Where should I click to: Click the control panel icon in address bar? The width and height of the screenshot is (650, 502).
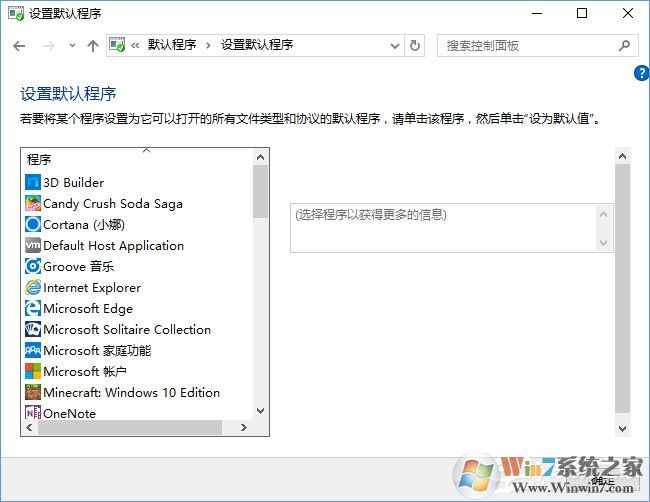(117, 45)
